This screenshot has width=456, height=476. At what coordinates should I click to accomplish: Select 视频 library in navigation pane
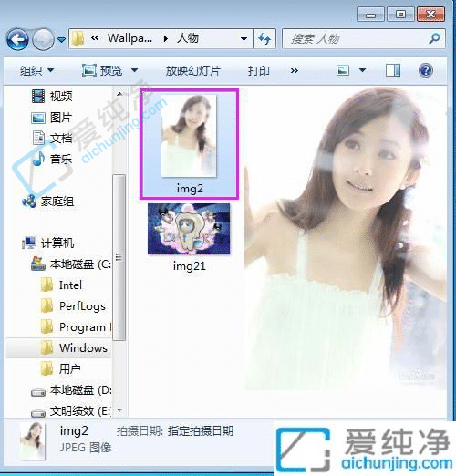pyautogui.click(x=52, y=96)
